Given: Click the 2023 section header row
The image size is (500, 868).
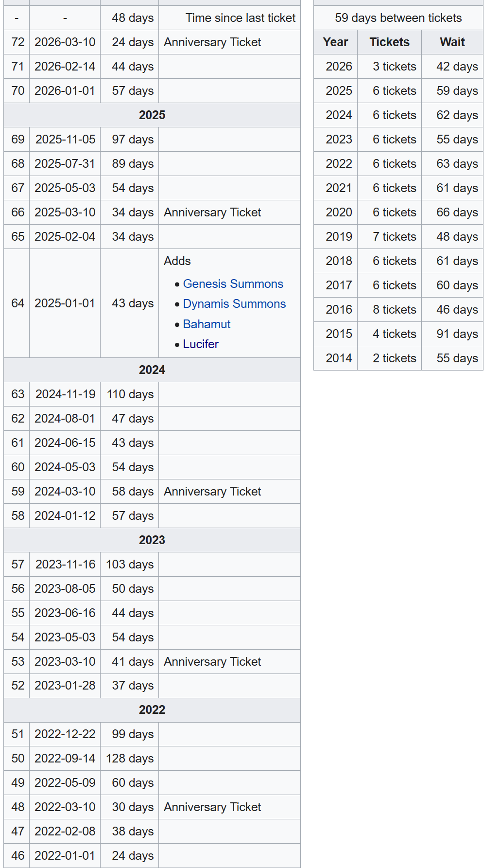Looking at the screenshot, I should pyautogui.click(x=152, y=540).
